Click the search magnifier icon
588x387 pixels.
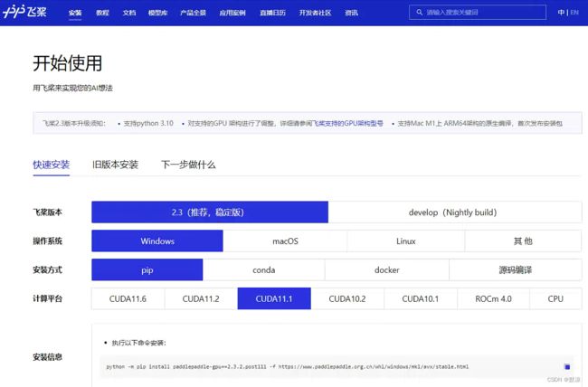pos(419,13)
